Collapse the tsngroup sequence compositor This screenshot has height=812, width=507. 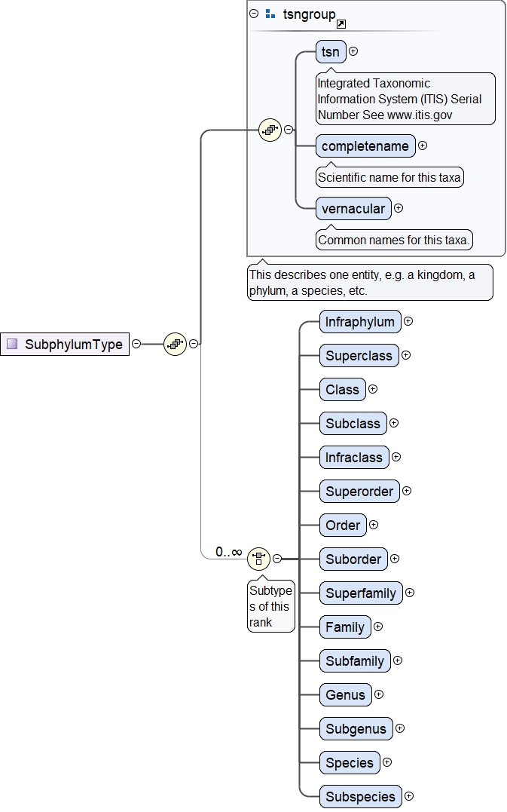pos(289,130)
